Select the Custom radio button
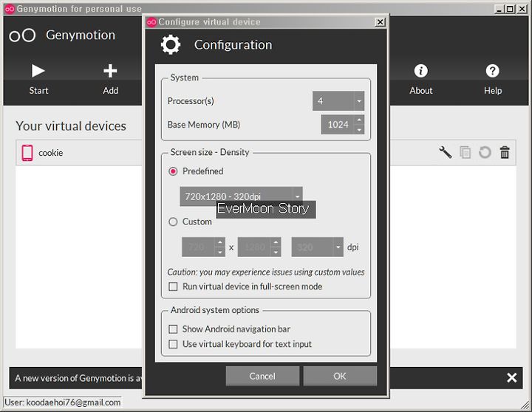This screenshot has height=412, width=532. tap(173, 222)
